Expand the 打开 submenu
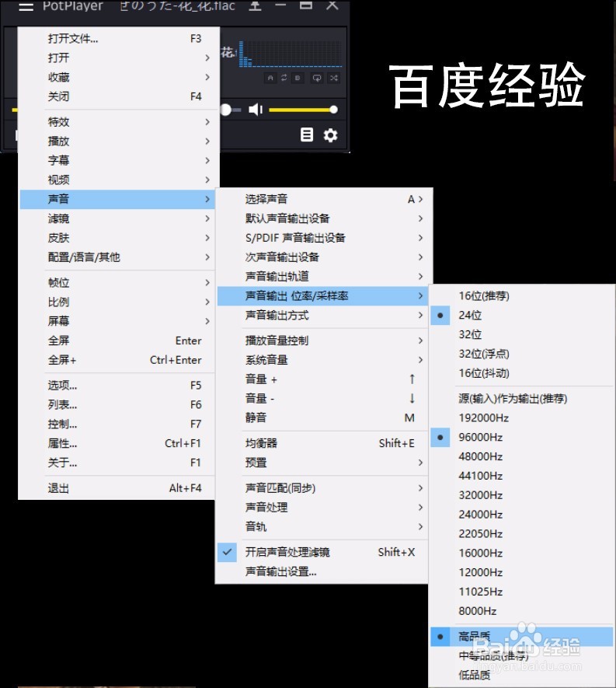Viewport: 616px width, 688px height. 117,58
